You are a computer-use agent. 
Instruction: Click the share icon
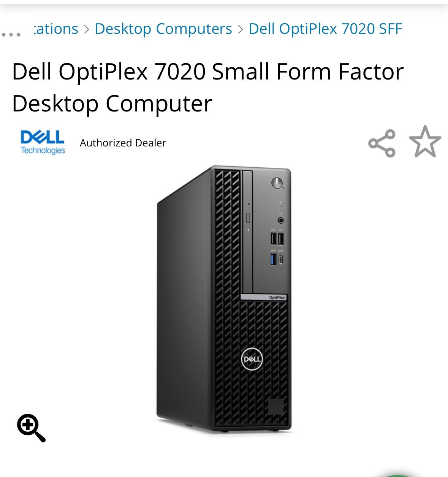(382, 143)
